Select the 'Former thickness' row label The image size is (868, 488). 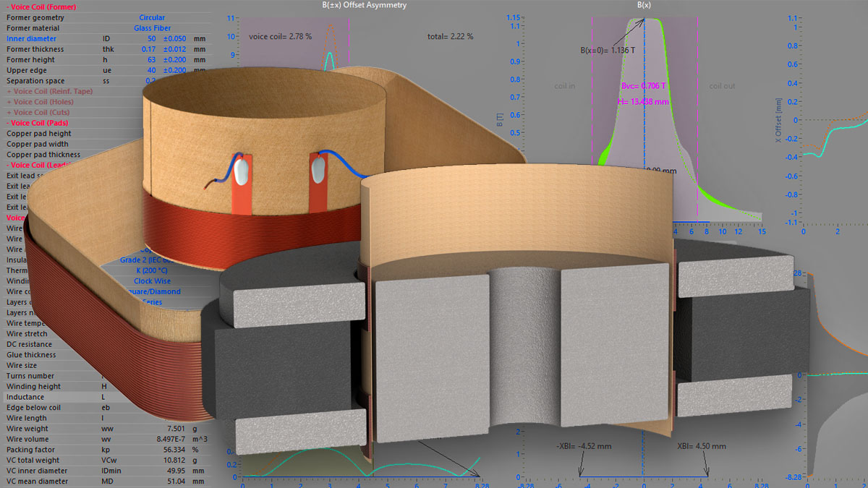(x=35, y=49)
